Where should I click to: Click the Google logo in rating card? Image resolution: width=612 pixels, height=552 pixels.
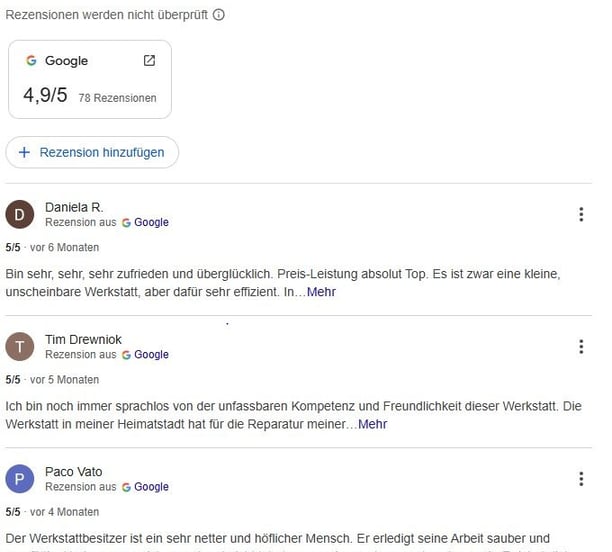[31, 61]
